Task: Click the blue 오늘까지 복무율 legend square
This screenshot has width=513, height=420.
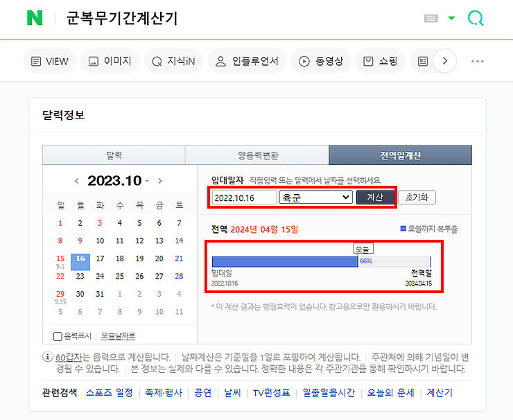Action: pyautogui.click(x=403, y=228)
